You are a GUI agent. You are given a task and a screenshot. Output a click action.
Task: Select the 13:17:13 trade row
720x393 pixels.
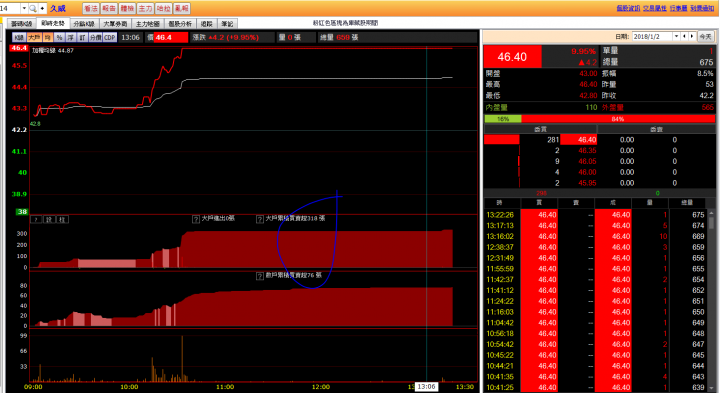596,225
